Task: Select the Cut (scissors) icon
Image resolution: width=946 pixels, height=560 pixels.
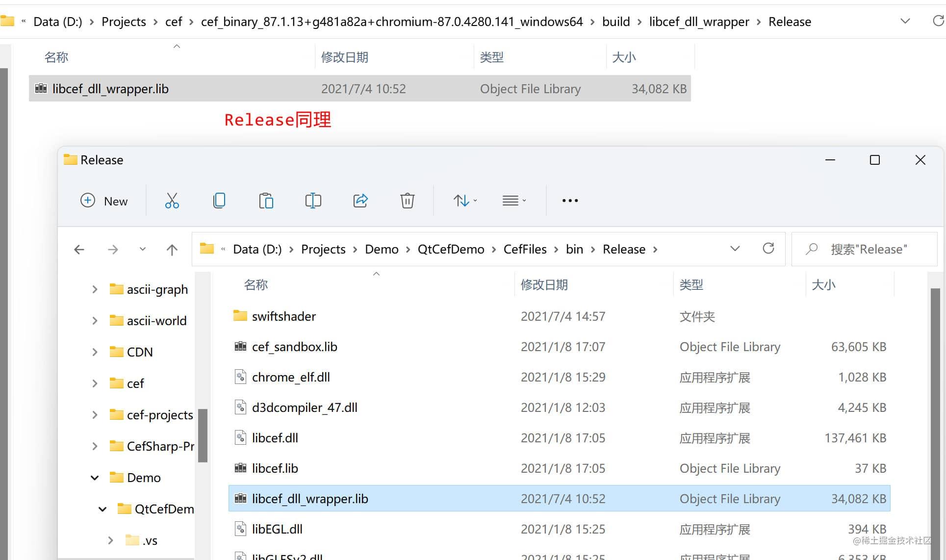Action: point(172,201)
